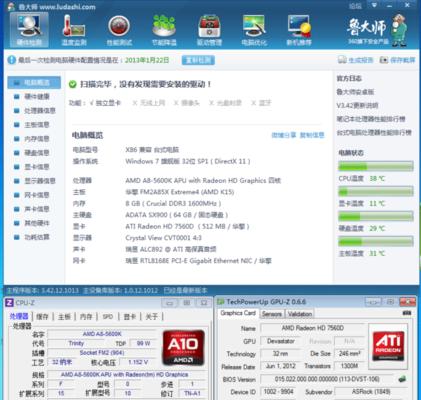The image size is (421, 400).
Task: Open the 论坛 forum link in title bar
Action: coord(355,6)
